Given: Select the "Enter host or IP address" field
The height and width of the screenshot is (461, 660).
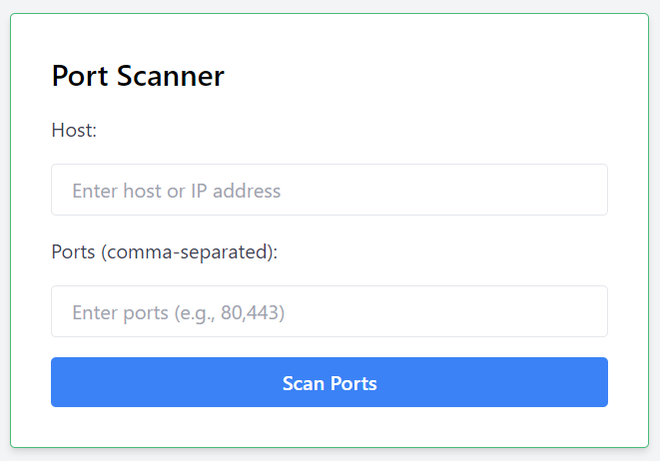Looking at the screenshot, I should [x=329, y=190].
